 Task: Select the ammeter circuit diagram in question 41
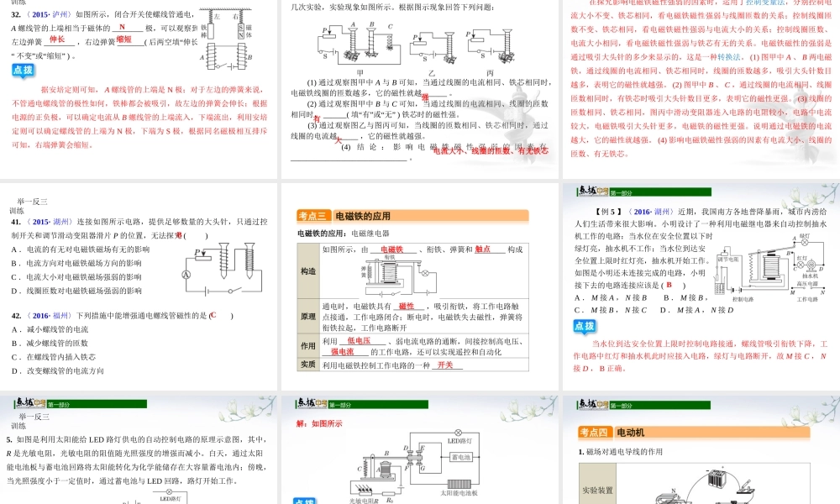tap(224, 268)
